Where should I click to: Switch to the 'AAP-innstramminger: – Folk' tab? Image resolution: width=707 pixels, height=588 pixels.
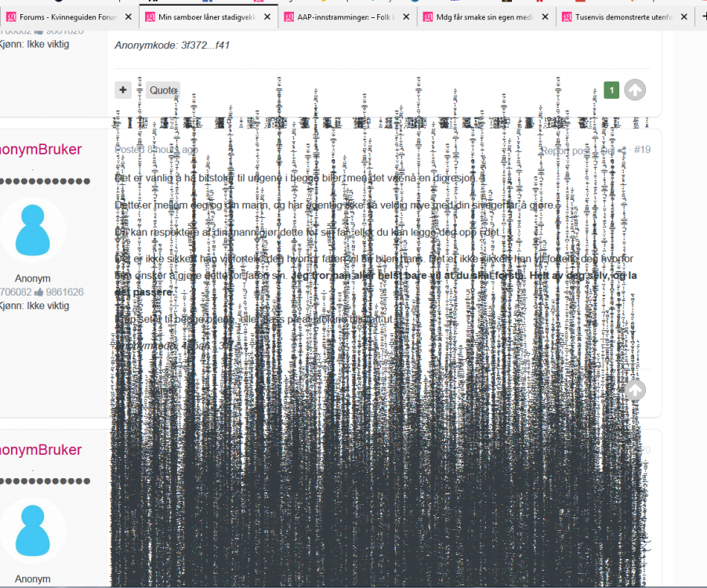(x=347, y=17)
